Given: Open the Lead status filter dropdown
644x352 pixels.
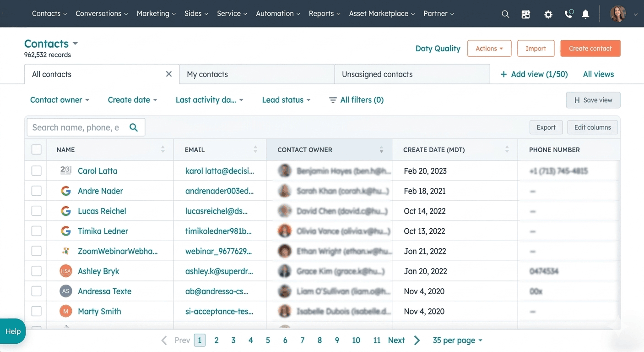Looking at the screenshot, I should (x=286, y=100).
